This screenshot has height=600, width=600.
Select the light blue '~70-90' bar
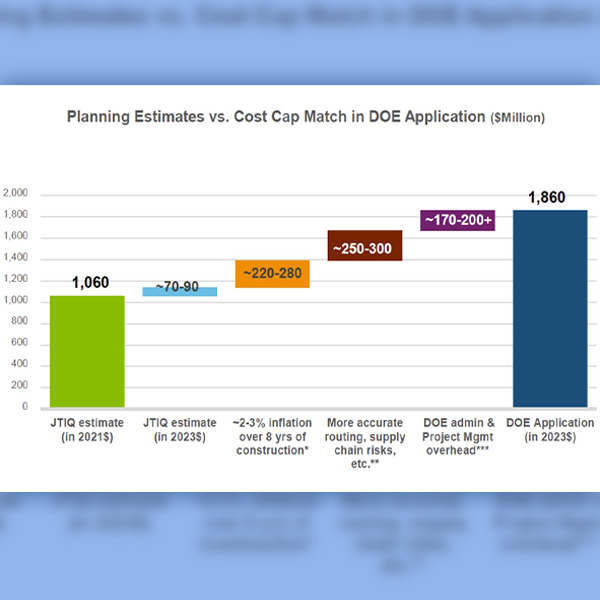180,290
